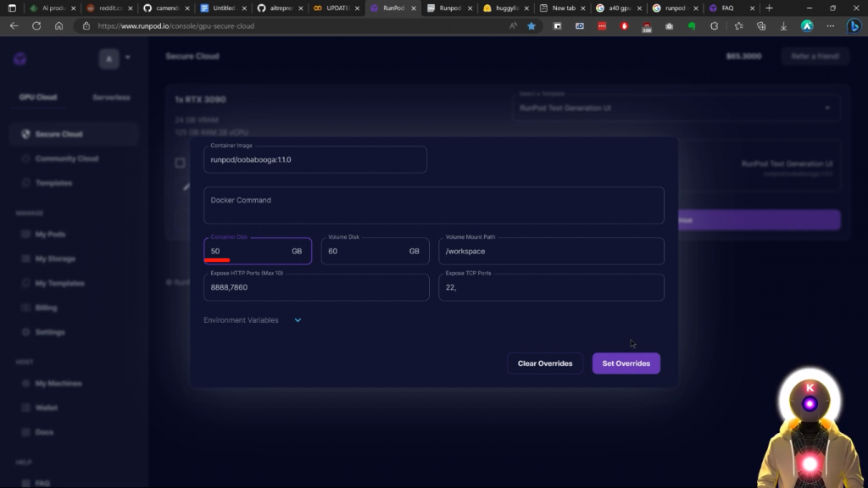Switch to the Untitled document tab
The width and height of the screenshot is (868, 488).
[x=222, y=8]
